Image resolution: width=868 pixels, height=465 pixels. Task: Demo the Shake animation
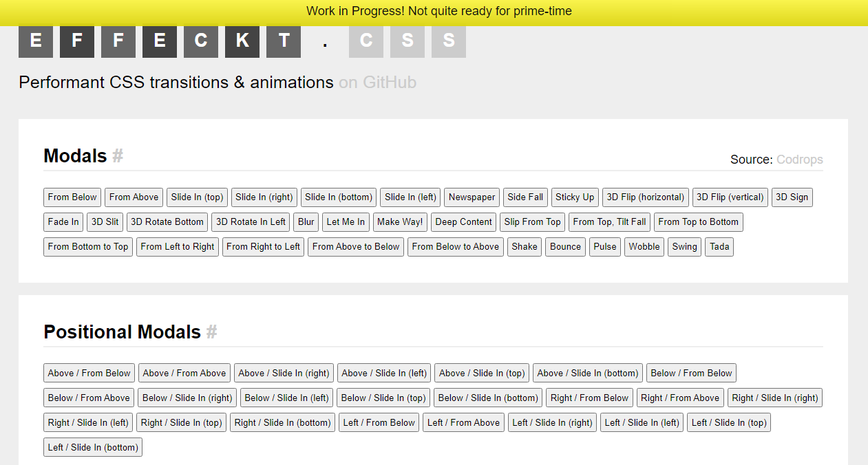click(x=524, y=246)
